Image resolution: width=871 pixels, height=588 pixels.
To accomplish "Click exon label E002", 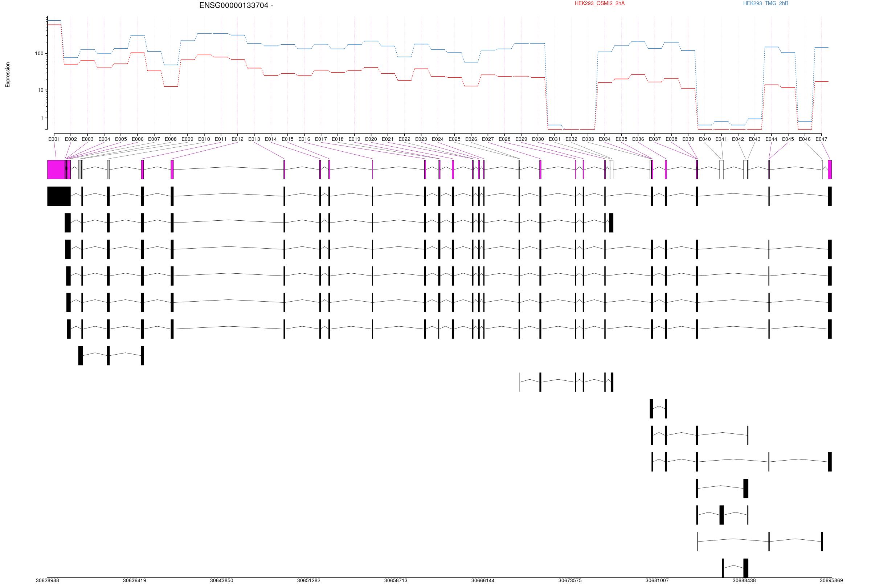I will click(x=71, y=139).
